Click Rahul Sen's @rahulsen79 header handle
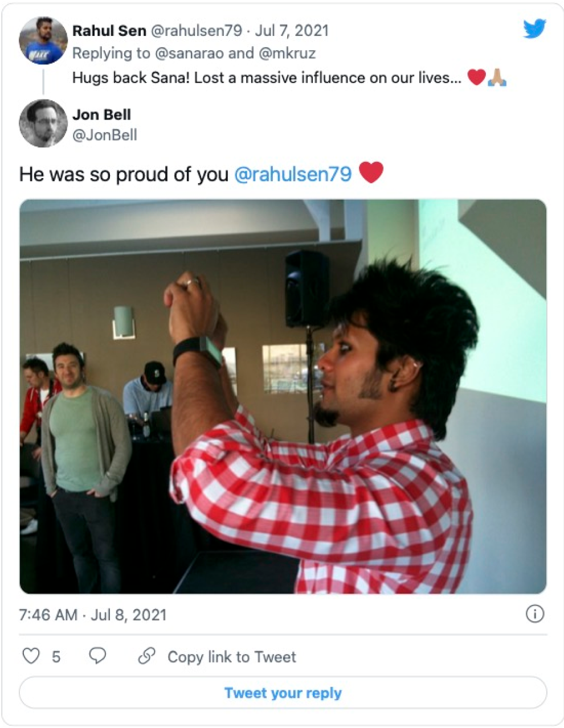The image size is (564, 728). point(197,31)
